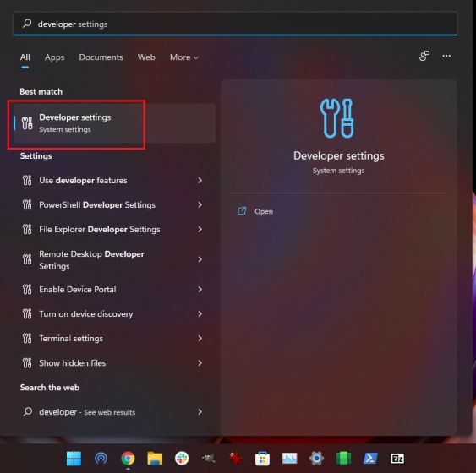This screenshot has width=476, height=473.
Task: Switch to the Documents filter tab
Action: 101,57
